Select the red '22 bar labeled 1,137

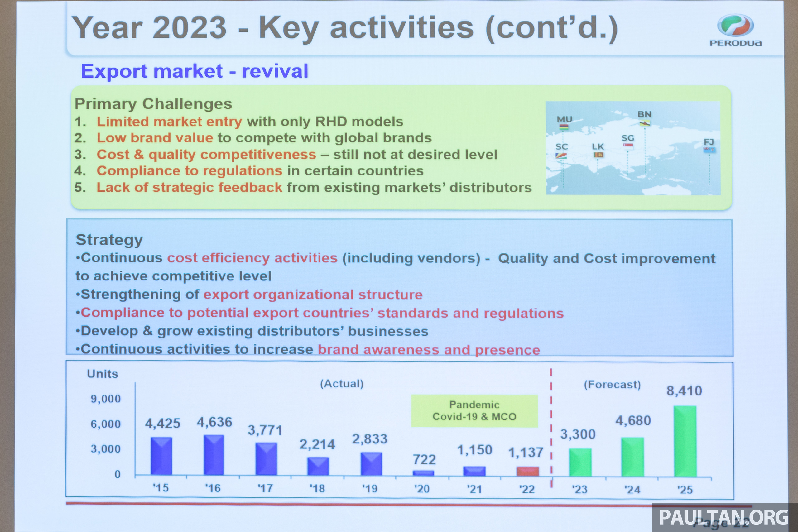click(528, 472)
